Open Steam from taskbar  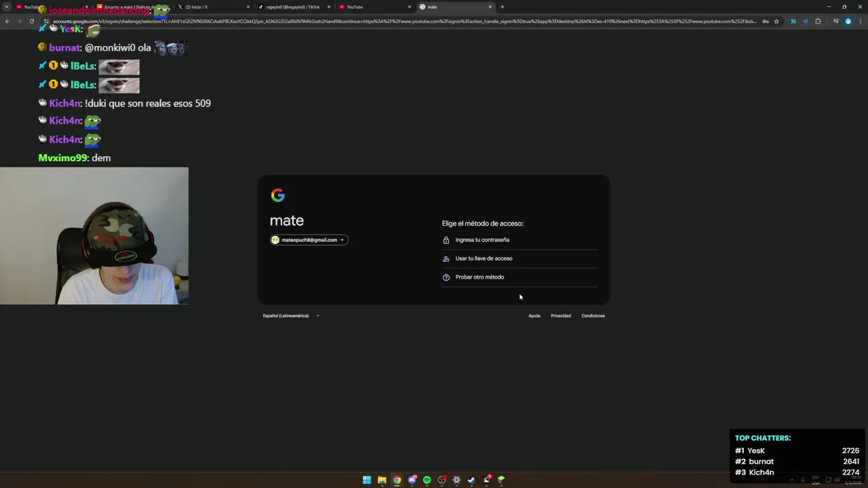[x=471, y=480]
